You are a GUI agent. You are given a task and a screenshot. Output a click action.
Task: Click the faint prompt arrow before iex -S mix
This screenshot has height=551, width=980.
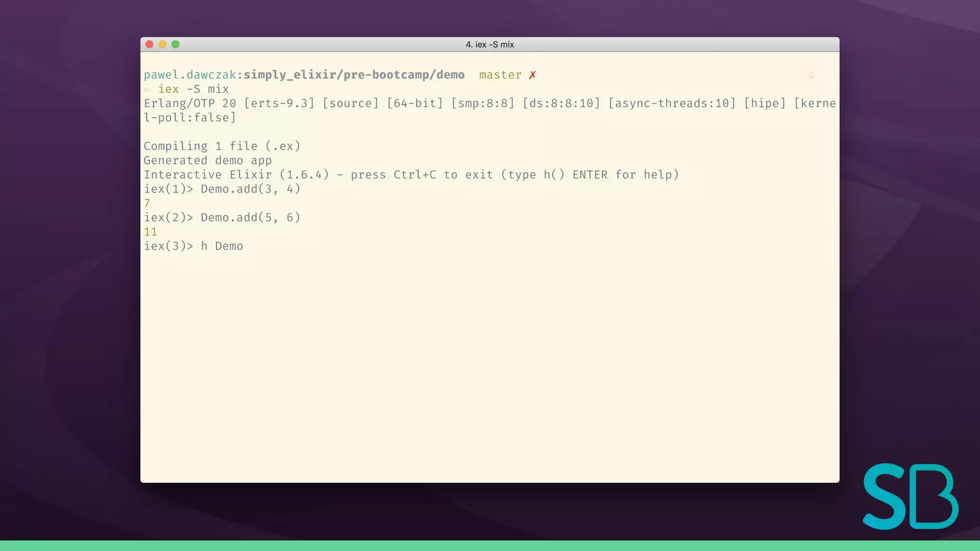pos(147,89)
